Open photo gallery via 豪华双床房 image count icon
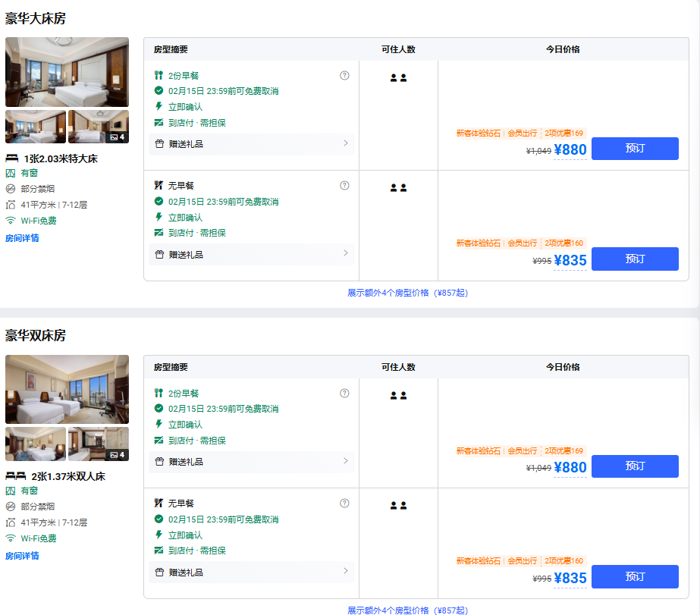Viewport: 700px width, 615px height. pyautogui.click(x=118, y=455)
